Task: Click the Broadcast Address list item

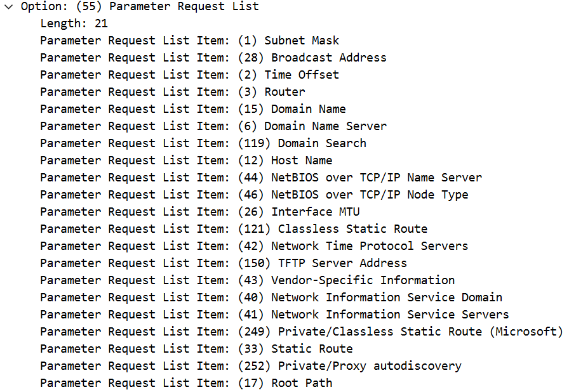Action: (x=213, y=58)
